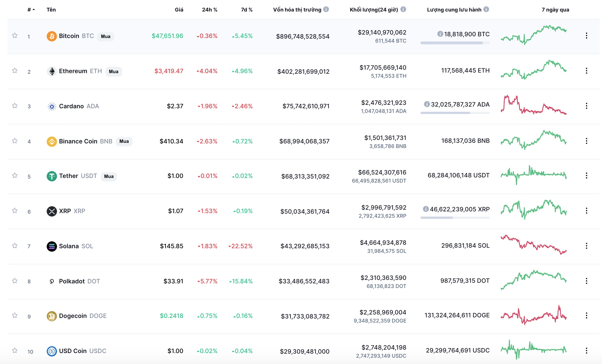Click the Dogecoin logo icon
Screen dimensions: 602x364
click(52, 316)
